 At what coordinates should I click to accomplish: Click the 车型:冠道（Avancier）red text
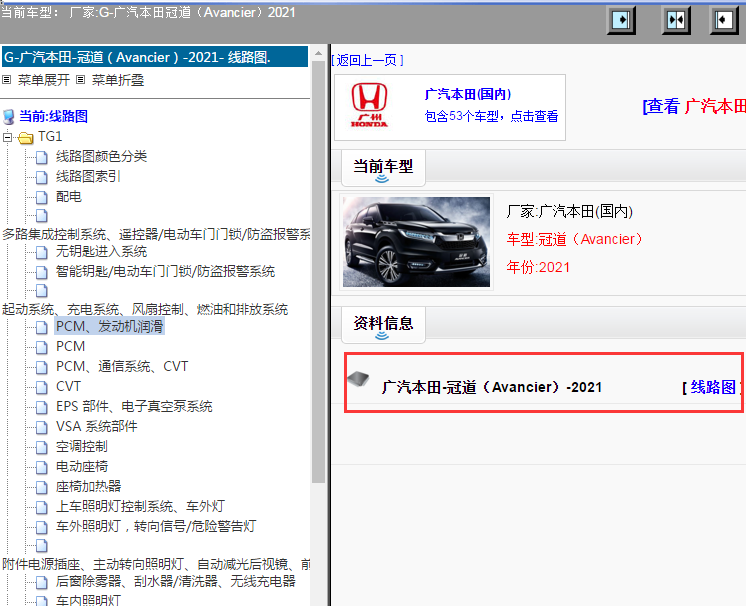click(x=575, y=239)
